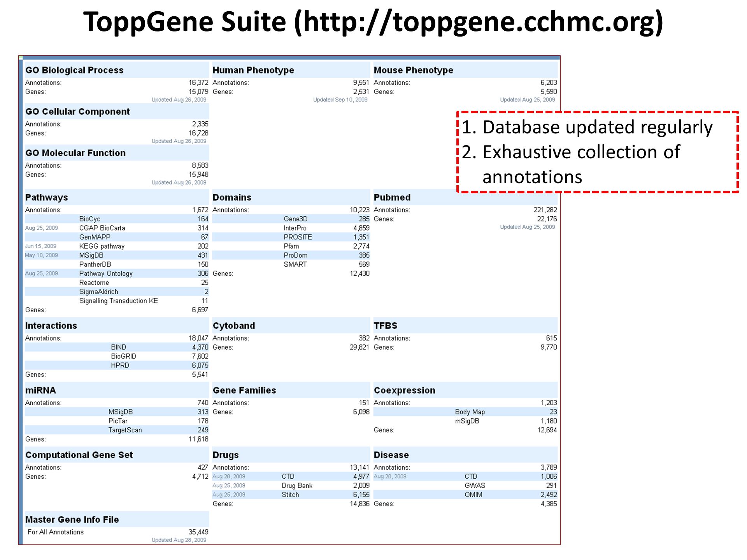Image resolution: width=747 pixels, height=560 pixels.
Task: Click Master Gene Info value 35,449
Action: [198, 532]
